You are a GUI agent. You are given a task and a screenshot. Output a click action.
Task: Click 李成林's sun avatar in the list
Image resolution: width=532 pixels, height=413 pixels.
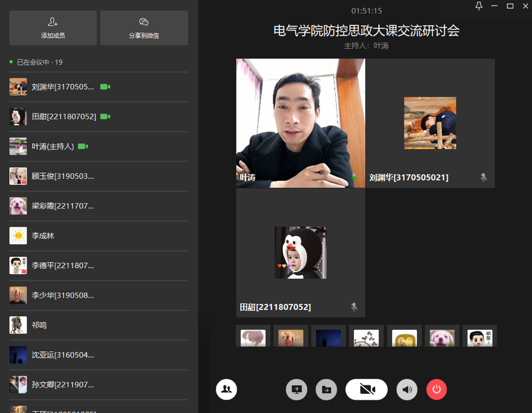[x=18, y=235]
